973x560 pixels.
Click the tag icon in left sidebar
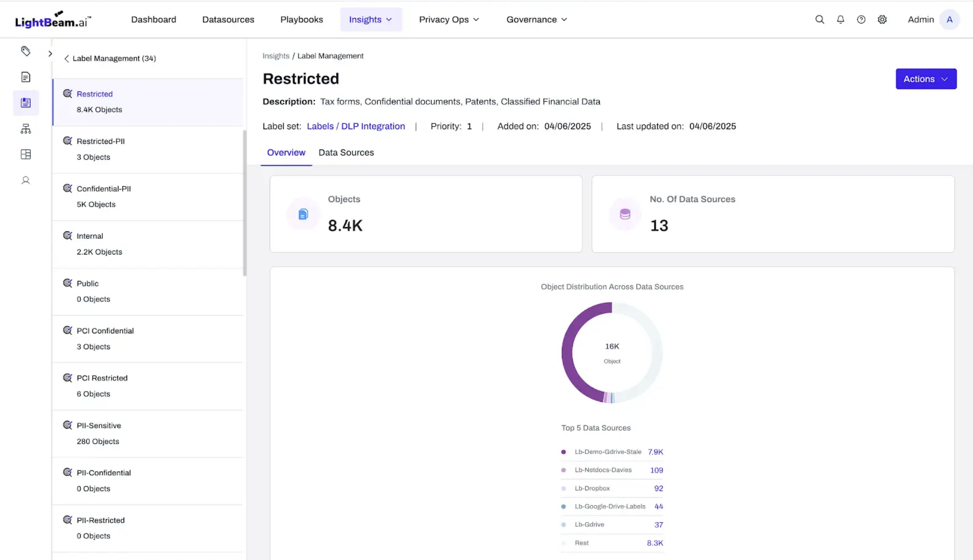[x=26, y=51]
